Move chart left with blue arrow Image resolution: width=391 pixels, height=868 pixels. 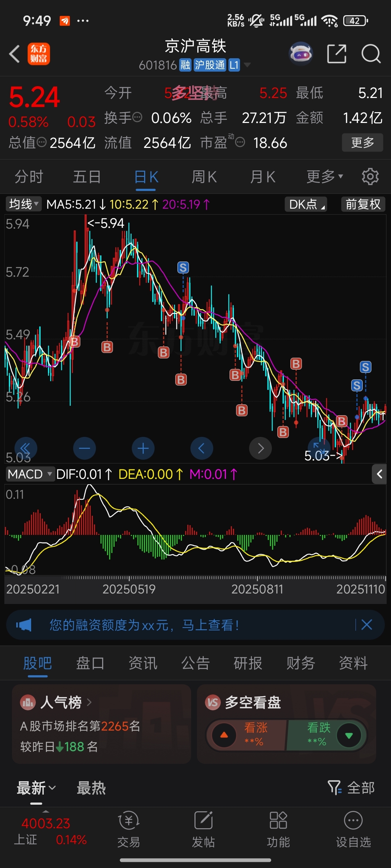pos(202,448)
